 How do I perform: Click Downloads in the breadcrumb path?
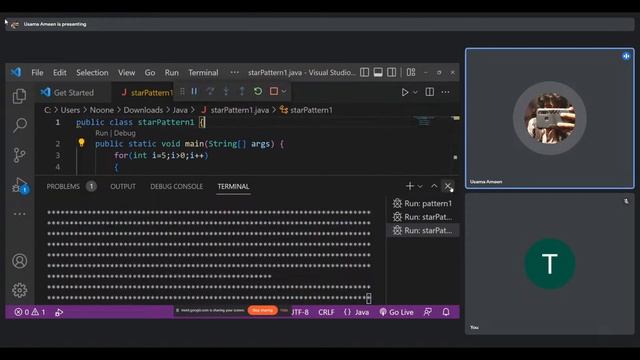coord(143,110)
